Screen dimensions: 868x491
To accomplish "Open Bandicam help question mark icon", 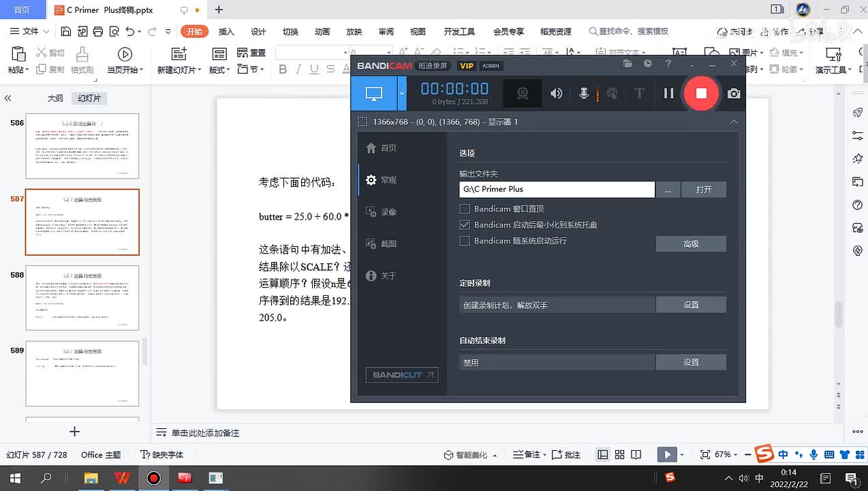I will [668, 63].
